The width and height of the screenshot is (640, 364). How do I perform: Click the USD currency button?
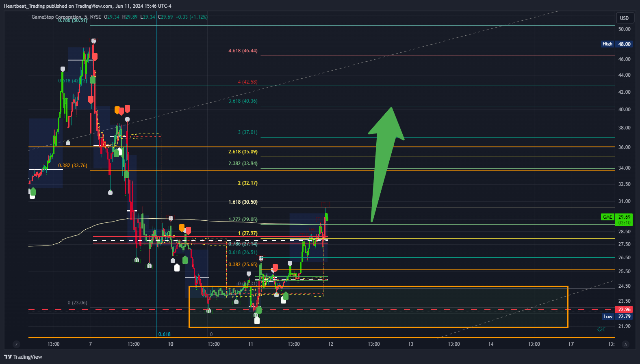pyautogui.click(x=624, y=18)
